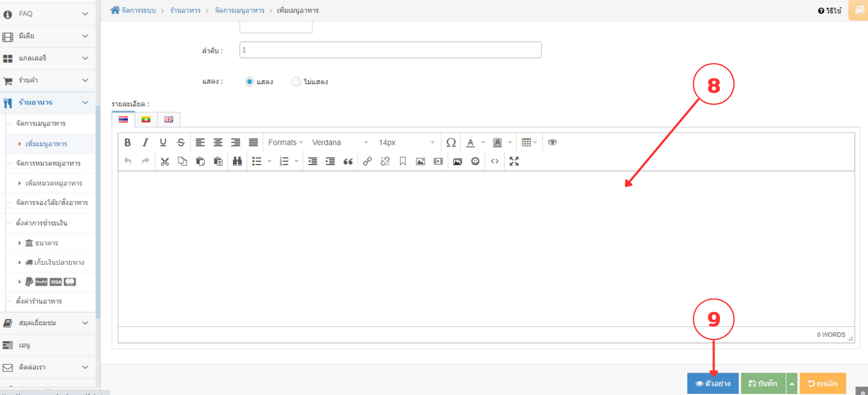Open the table insert menu
This screenshot has width=868, height=395.
[x=529, y=142]
